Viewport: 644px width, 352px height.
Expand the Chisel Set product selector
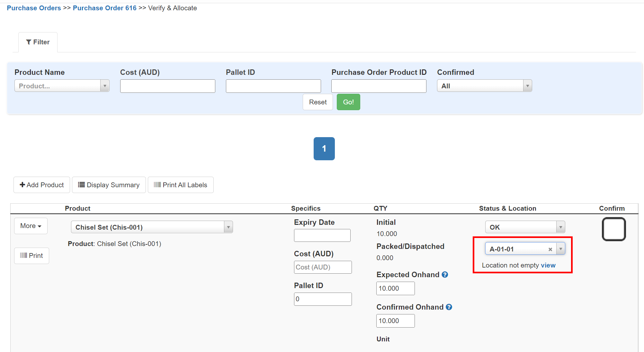click(152, 227)
